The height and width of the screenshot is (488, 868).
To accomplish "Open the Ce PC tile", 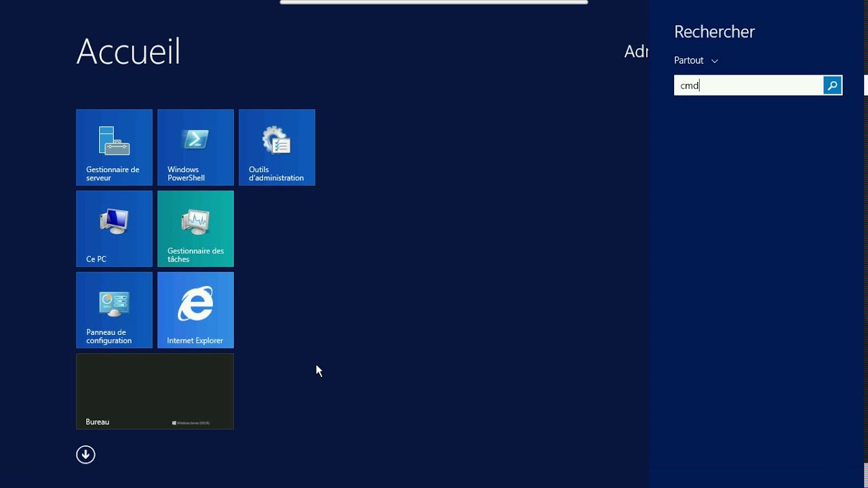I will [114, 228].
